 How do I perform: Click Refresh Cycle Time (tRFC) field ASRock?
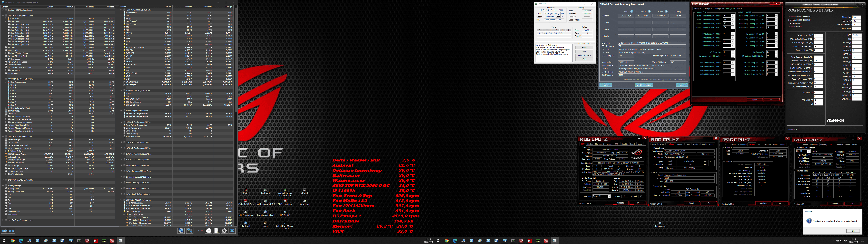(818, 61)
